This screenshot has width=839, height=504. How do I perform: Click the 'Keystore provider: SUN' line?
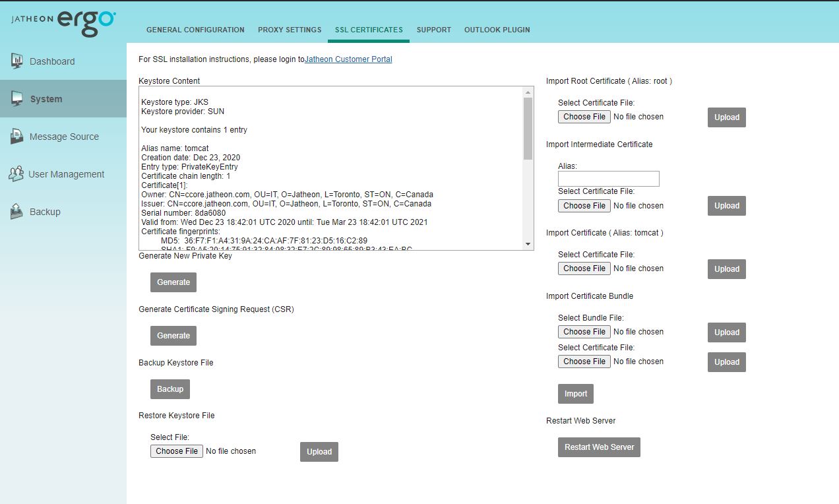pyautogui.click(x=183, y=111)
